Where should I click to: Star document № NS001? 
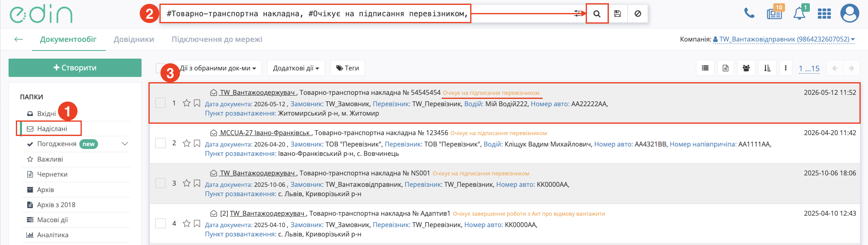187,183
